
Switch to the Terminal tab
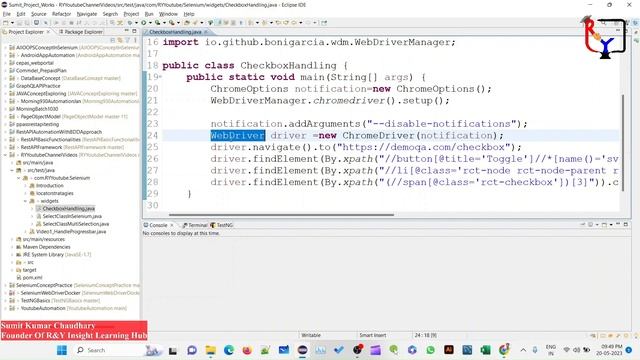click(196, 225)
